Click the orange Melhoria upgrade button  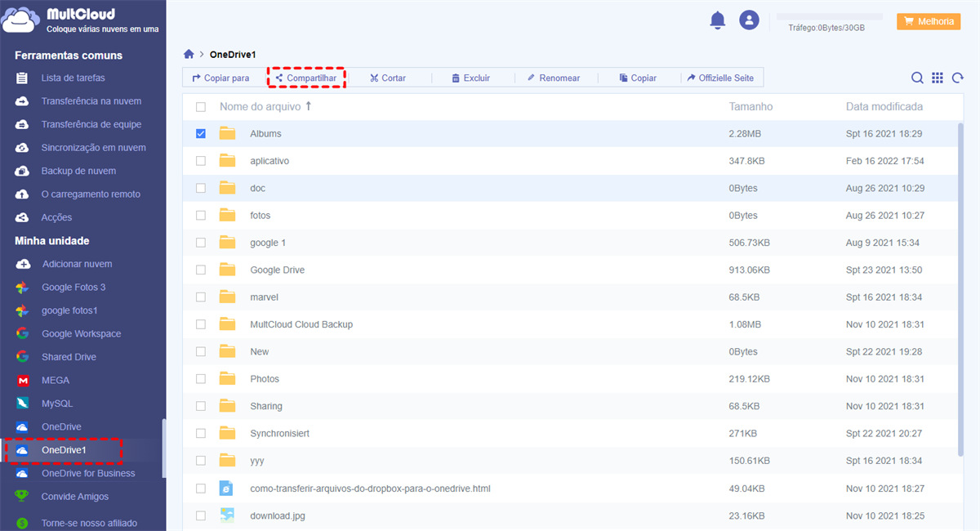(928, 22)
